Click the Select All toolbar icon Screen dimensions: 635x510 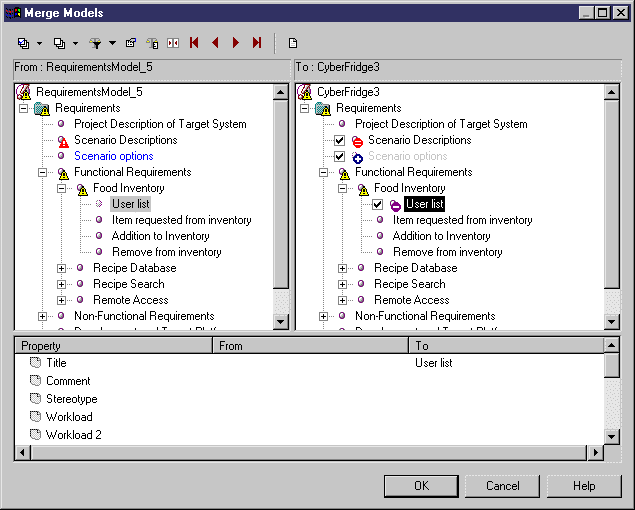23,43
